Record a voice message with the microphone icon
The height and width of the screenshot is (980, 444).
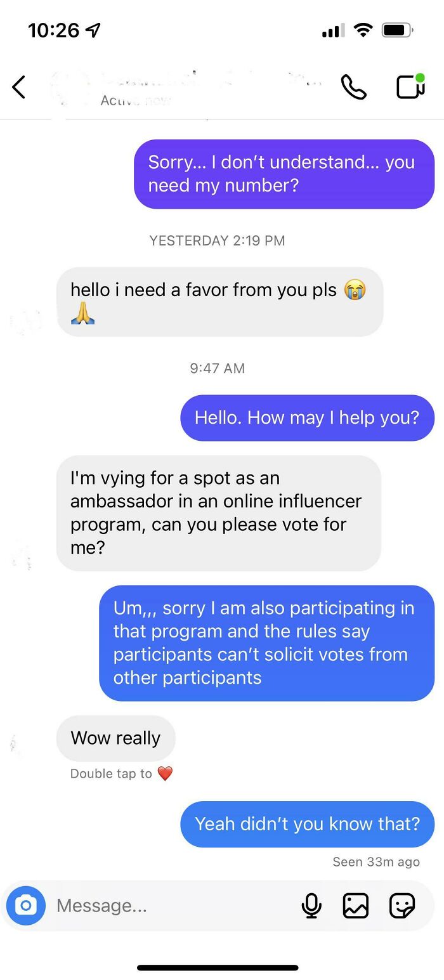(x=311, y=906)
